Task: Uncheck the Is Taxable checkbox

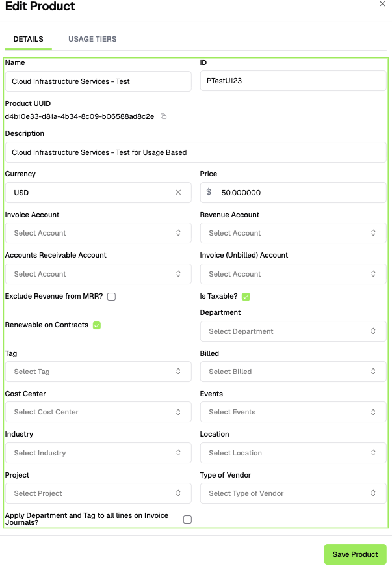Action: click(x=246, y=297)
